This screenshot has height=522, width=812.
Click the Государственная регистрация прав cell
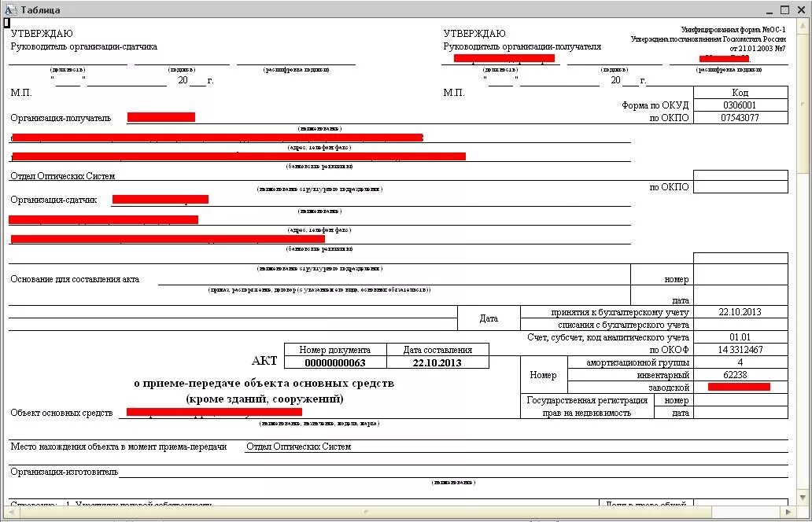pos(587,406)
